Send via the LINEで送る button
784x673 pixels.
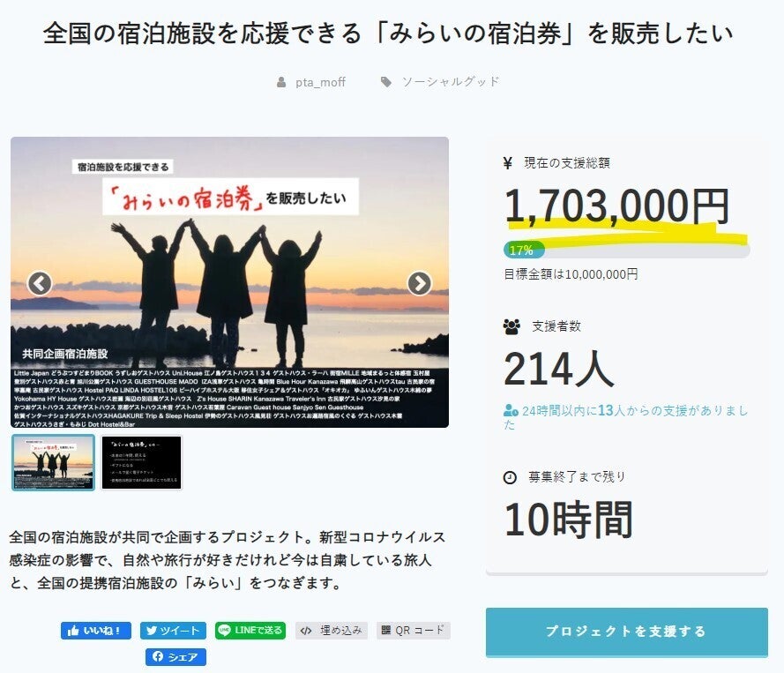(x=250, y=631)
